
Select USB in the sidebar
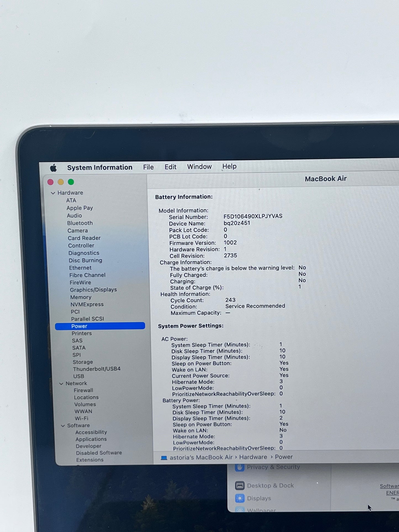point(79,376)
